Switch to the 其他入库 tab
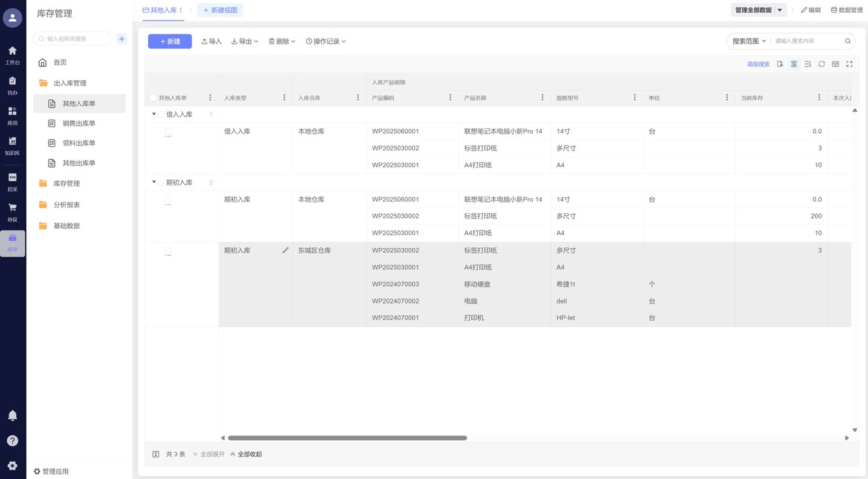 [160, 10]
